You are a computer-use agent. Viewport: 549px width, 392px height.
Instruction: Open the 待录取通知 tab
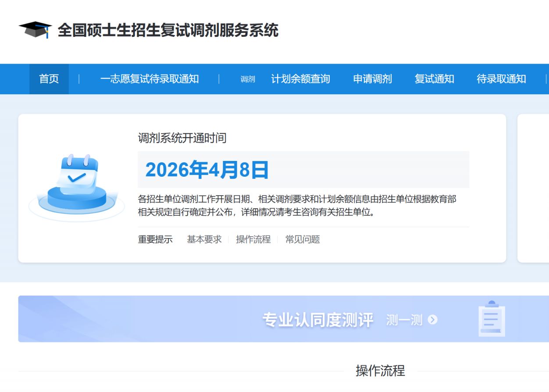(501, 79)
